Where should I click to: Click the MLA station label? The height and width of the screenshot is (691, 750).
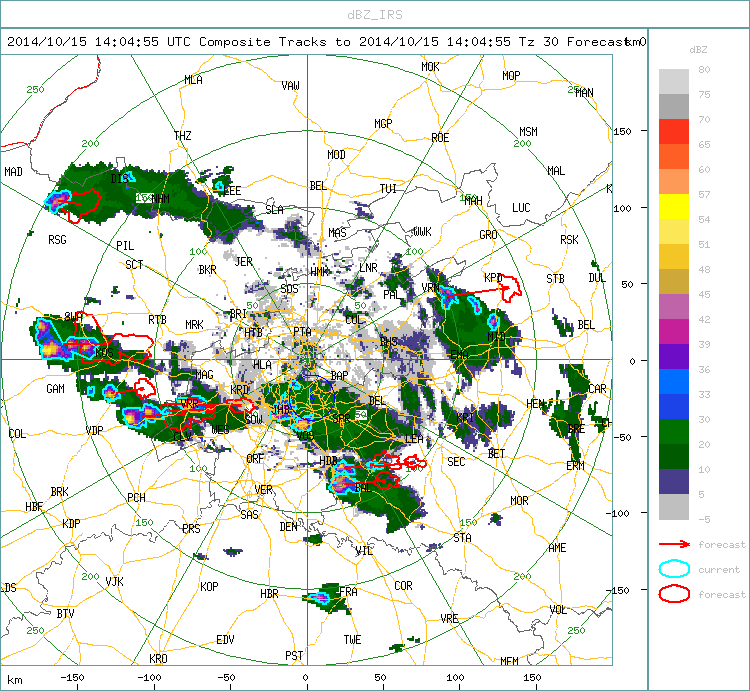pos(193,80)
